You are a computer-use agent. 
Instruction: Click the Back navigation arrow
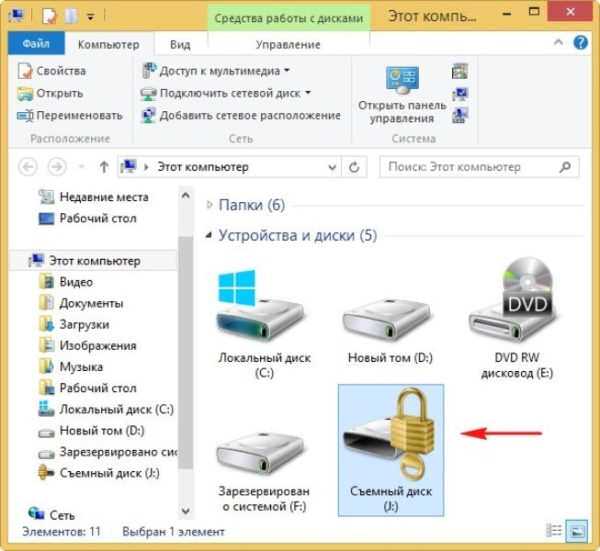[x=28, y=167]
